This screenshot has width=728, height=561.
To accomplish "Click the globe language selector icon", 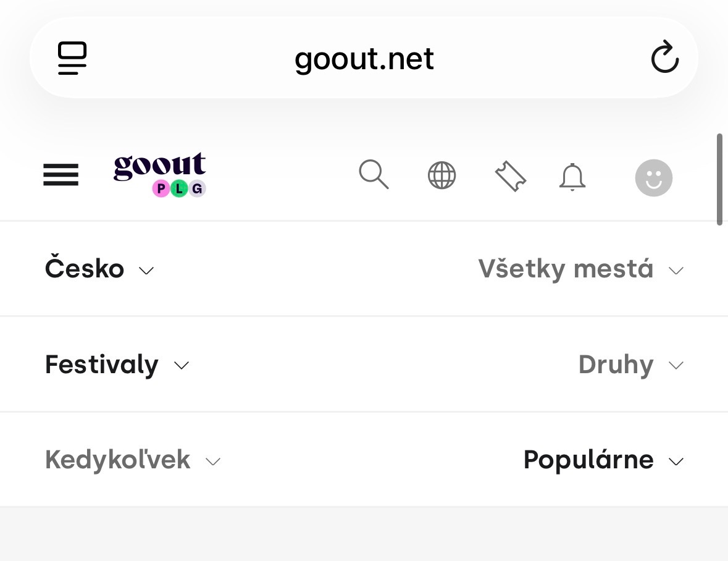I will tap(441, 176).
